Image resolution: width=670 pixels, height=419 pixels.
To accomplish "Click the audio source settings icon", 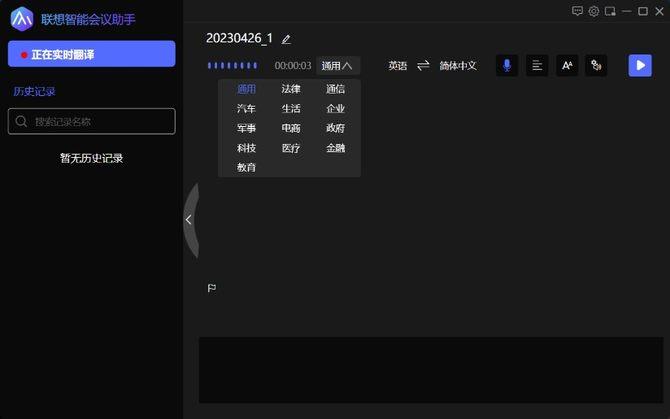I will click(596, 65).
